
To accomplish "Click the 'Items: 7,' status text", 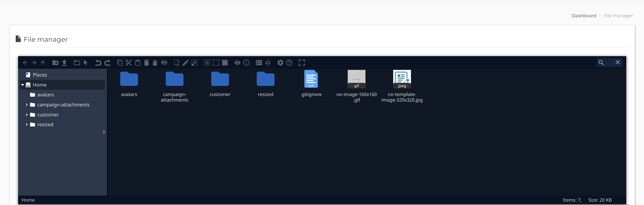I will [572, 200].
